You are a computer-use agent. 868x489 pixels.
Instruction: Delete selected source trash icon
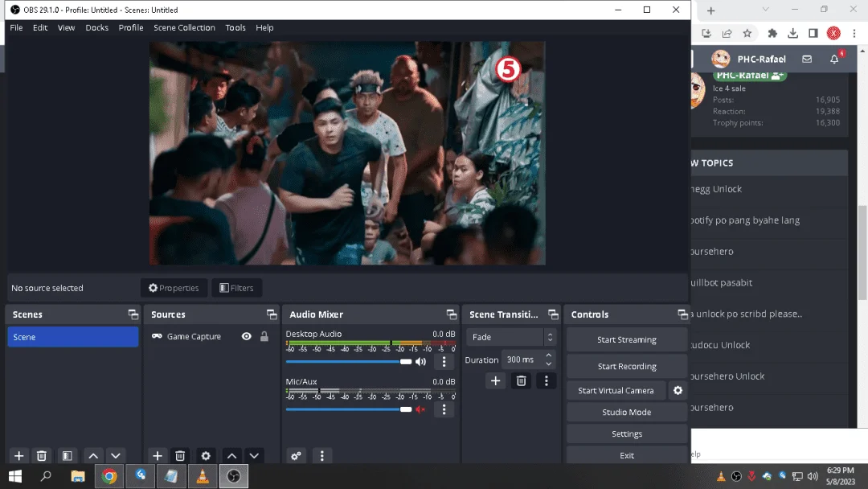[180, 456]
